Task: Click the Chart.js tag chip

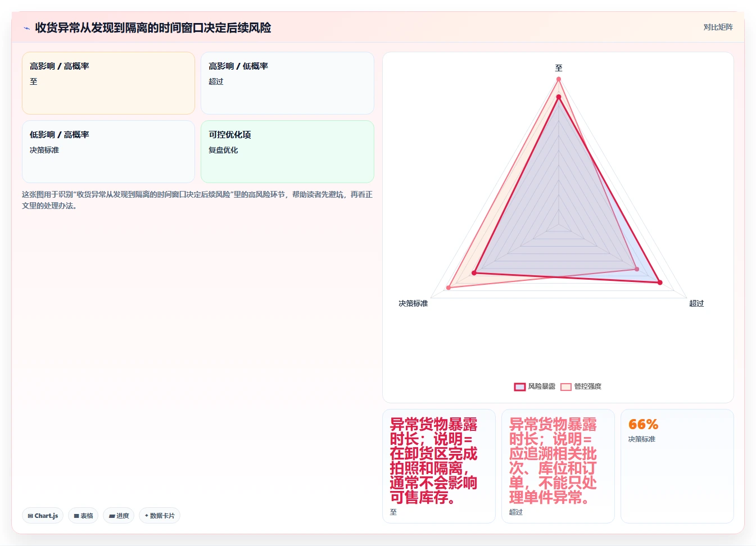Action: pos(43,516)
